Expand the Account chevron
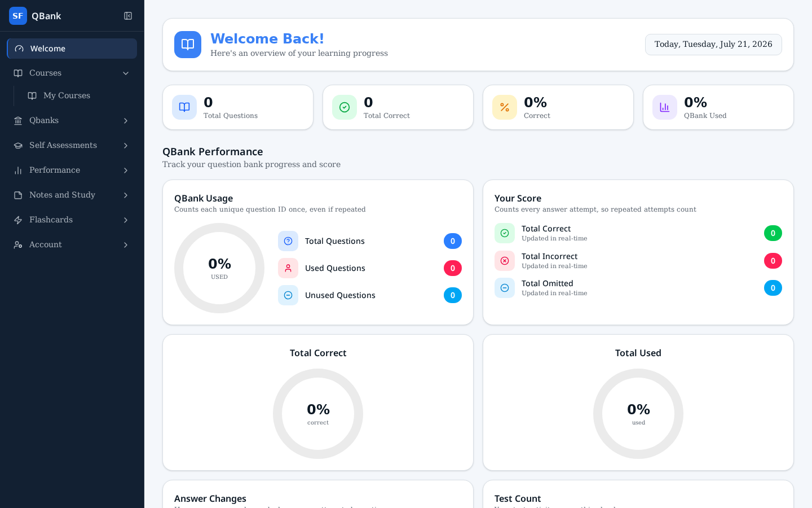The width and height of the screenshot is (812, 508). (126, 245)
